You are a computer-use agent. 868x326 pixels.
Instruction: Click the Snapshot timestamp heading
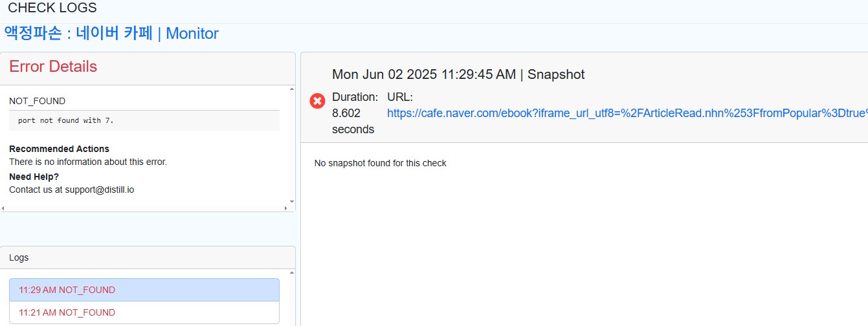pos(458,74)
